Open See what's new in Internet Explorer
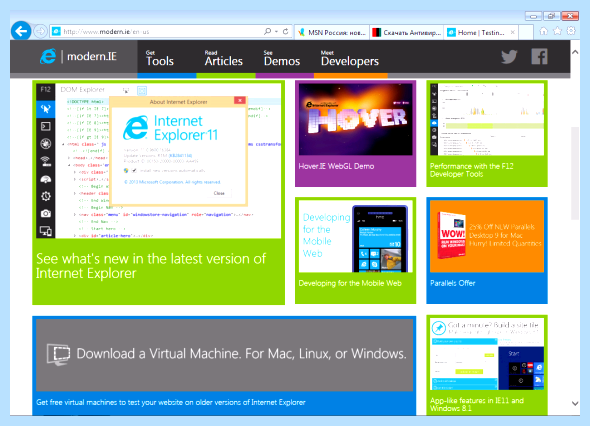Screen dimensions: 590x426 151,266
